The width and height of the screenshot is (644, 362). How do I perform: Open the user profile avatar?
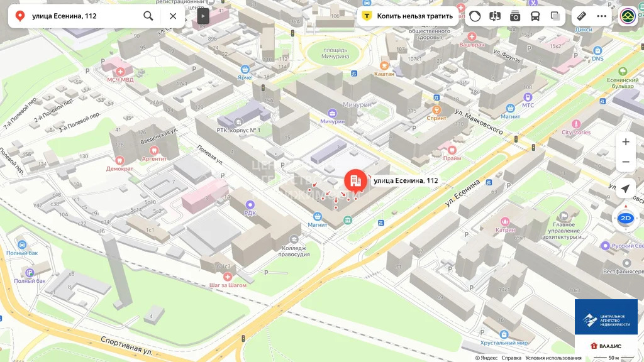pyautogui.click(x=628, y=16)
